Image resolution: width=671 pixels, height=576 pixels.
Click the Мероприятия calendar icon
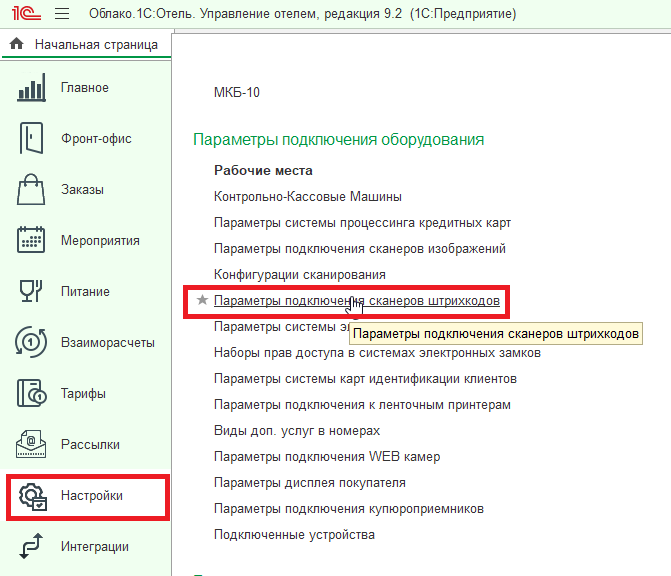31,240
